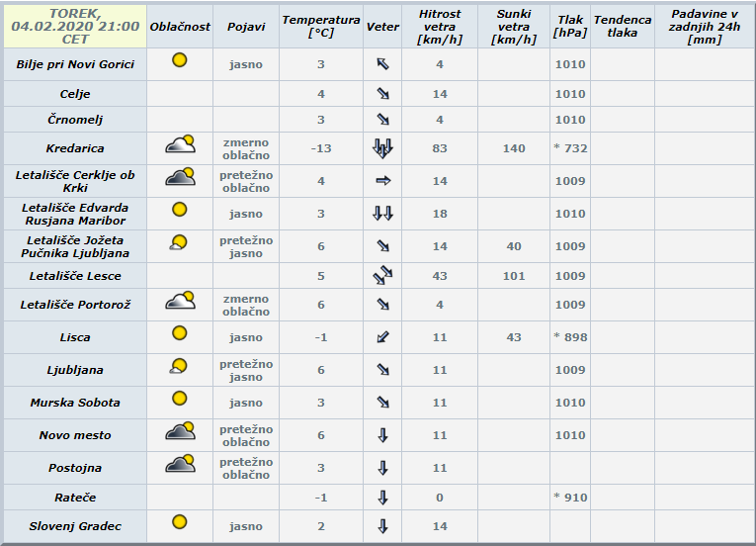Click the cloud icon for Letališče Cerklje ob Krki

pyautogui.click(x=180, y=177)
